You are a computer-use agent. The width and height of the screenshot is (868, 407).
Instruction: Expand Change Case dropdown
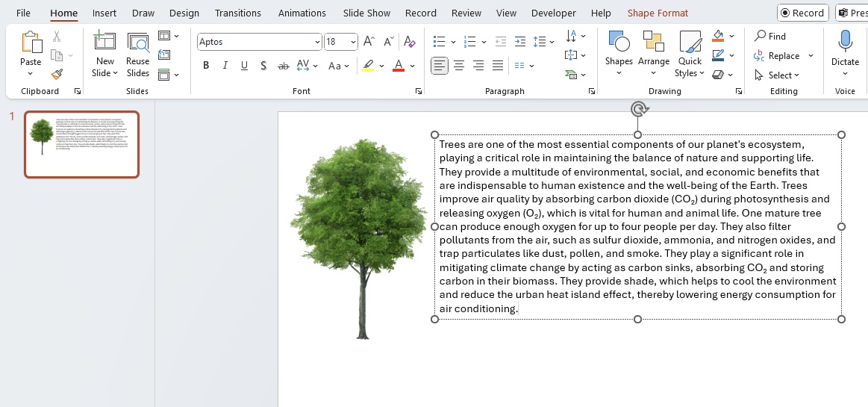point(346,66)
